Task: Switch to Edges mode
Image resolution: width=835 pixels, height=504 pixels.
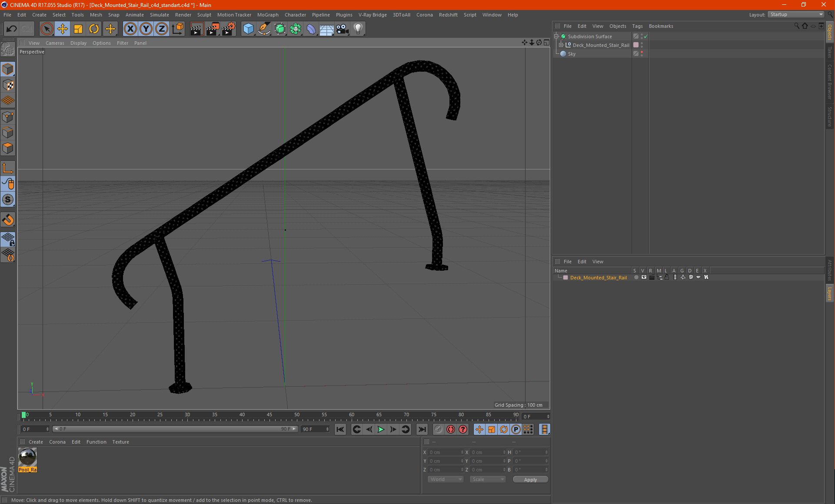Action: [8, 133]
